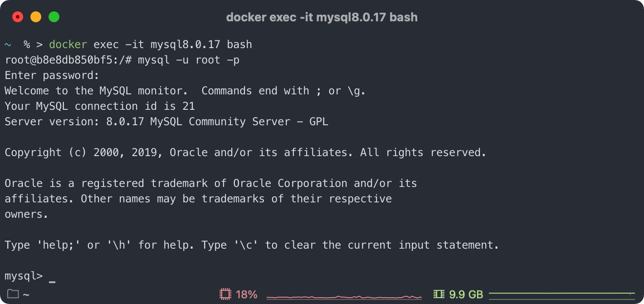Viewport: 644px width, 304px height.
Task: Click the red close window button
Action: [18, 17]
